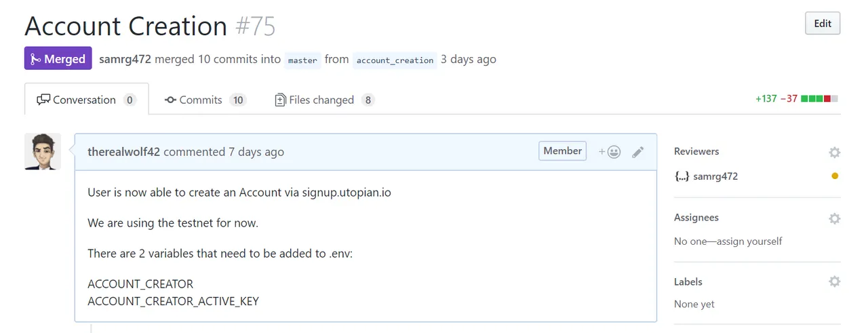Click therealwolf42 username in comment header

(123, 152)
